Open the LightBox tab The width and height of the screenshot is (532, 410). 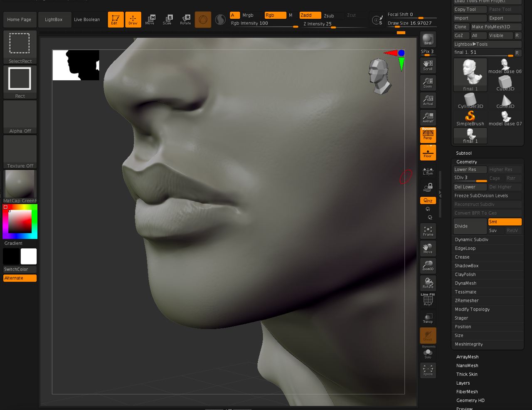[54, 20]
